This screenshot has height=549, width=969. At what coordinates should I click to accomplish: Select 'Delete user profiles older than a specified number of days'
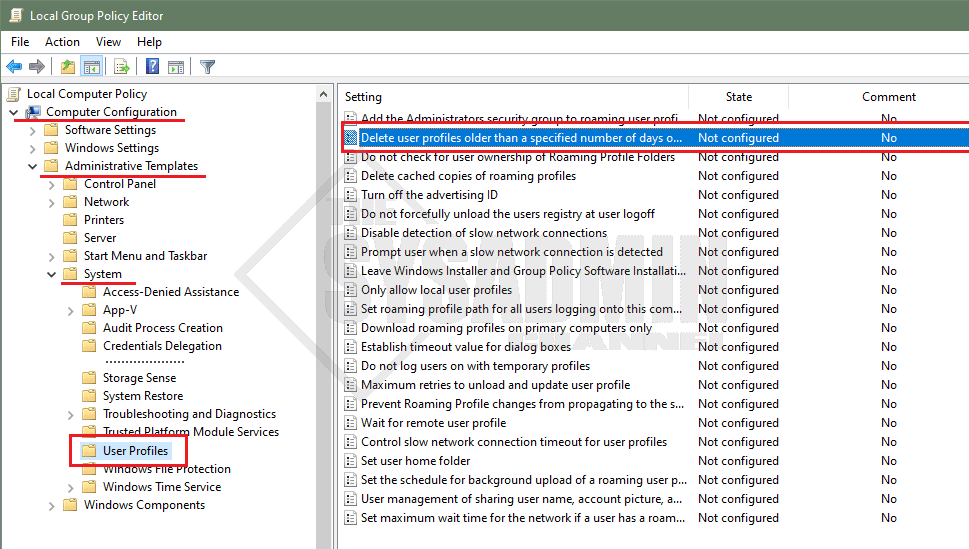coord(521,138)
